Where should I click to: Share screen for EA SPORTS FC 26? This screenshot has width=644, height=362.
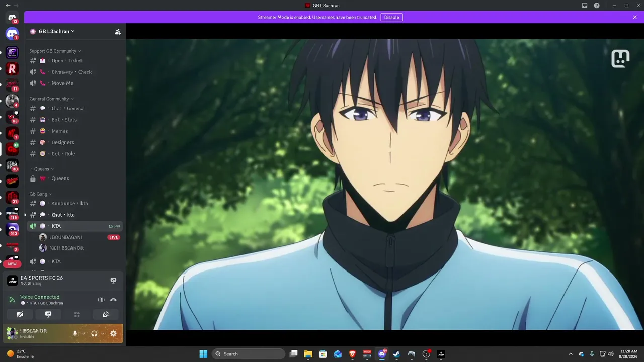113,280
